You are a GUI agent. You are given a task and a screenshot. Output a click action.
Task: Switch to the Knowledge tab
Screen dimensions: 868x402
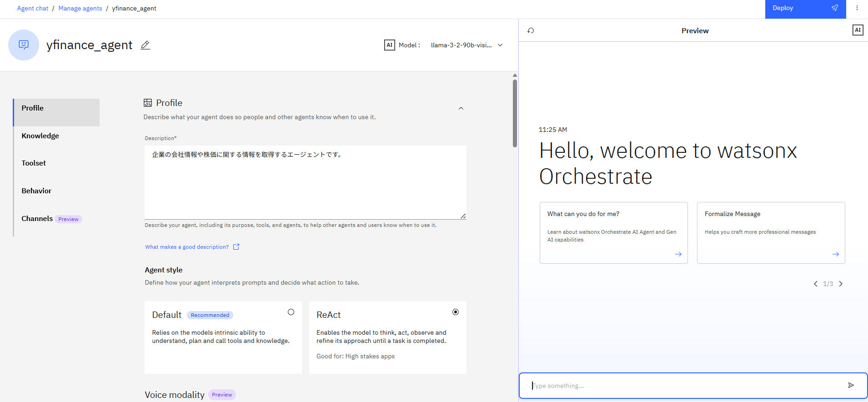(40, 136)
